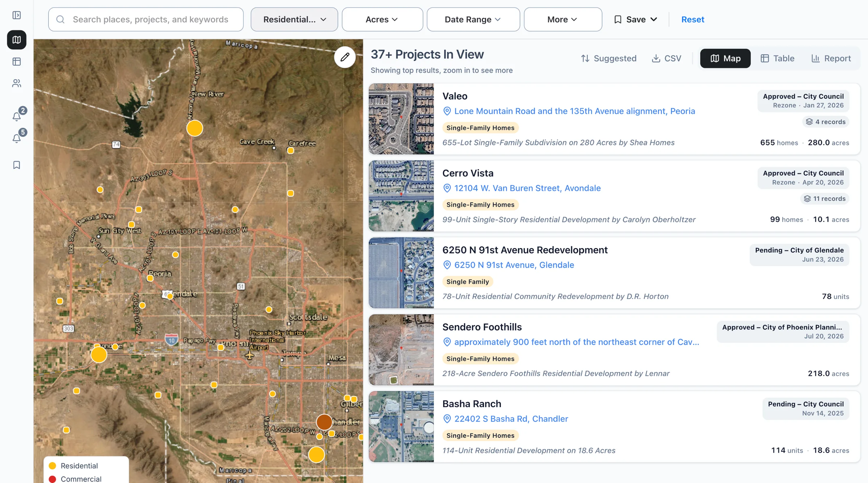Viewport: 868px width, 483px height.
Task: Open saved bookmarks in the sidebar
Action: (x=17, y=165)
